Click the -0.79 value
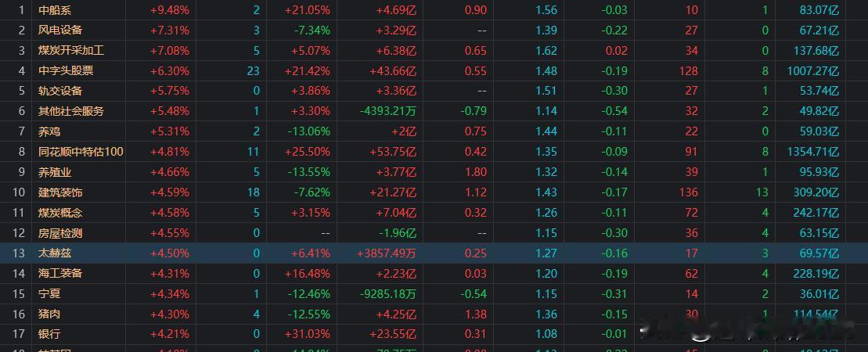Screen dimensions: 868x352 pyautogui.click(x=474, y=111)
